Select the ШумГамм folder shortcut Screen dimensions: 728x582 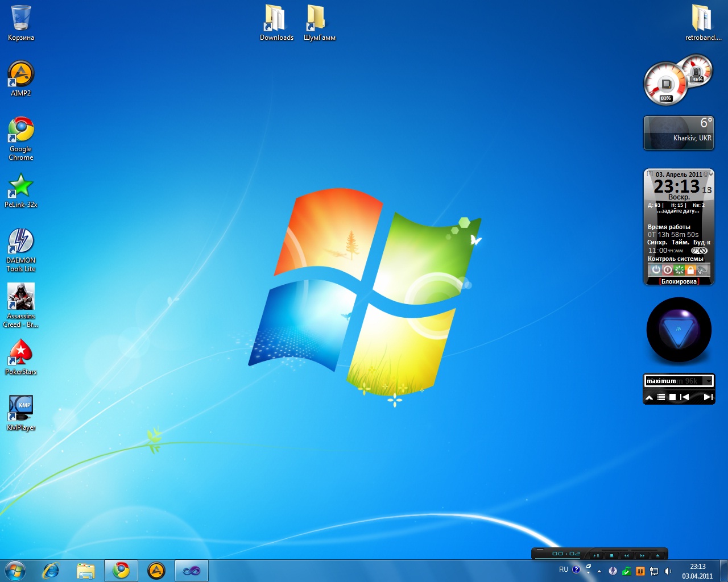(x=320, y=23)
